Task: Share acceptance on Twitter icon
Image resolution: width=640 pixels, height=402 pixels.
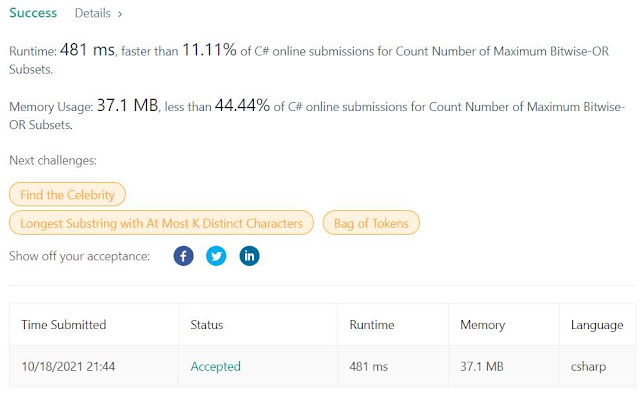Action: pos(216,256)
